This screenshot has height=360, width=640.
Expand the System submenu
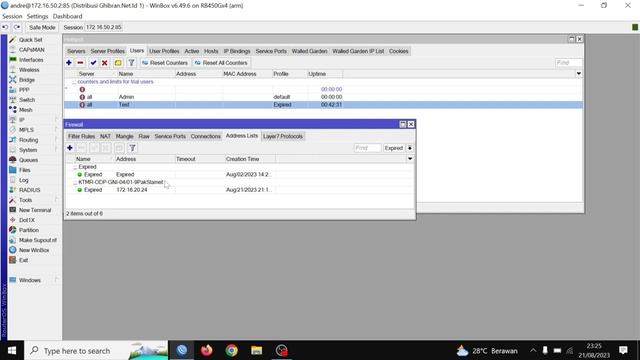tap(28, 150)
